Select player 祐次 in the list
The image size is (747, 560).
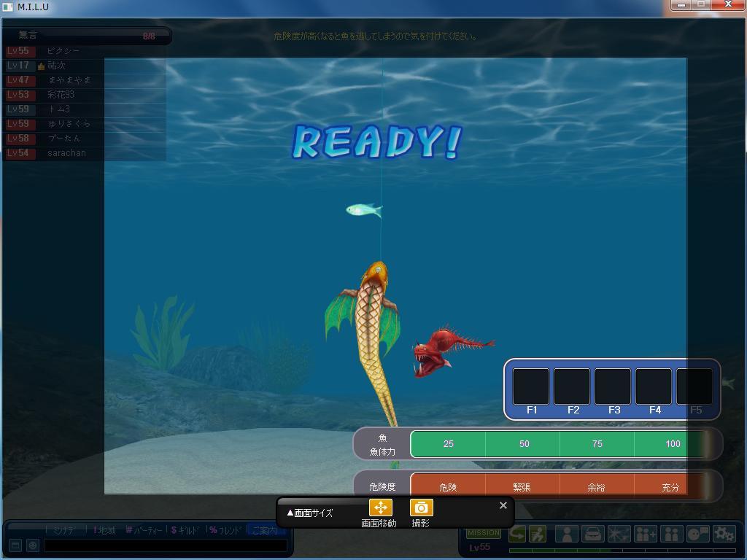click(x=85, y=66)
